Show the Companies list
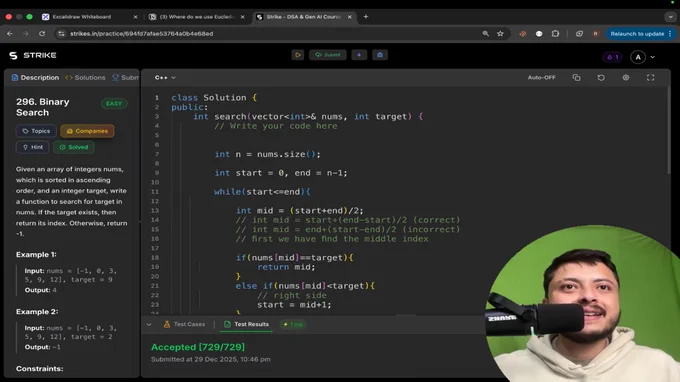This screenshot has height=382, width=680. coord(87,131)
